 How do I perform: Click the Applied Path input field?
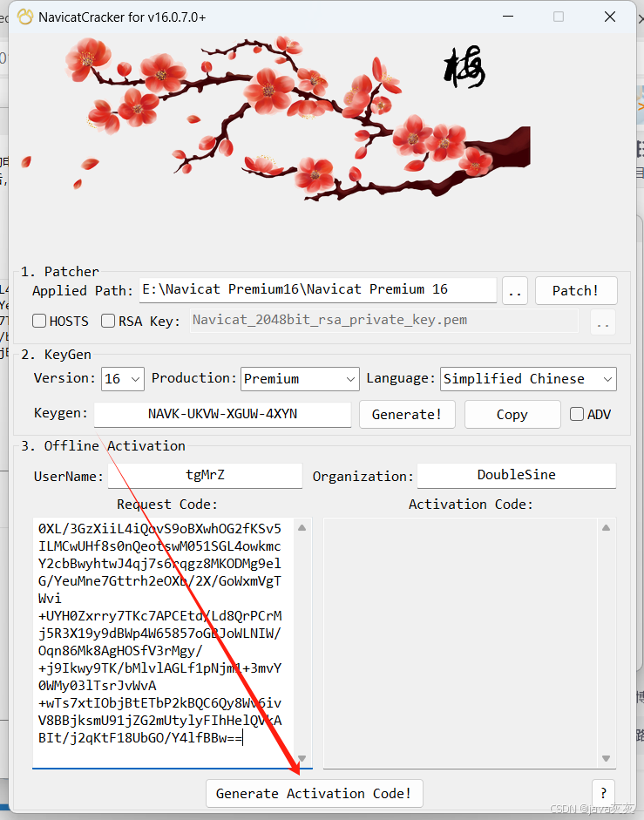(x=317, y=289)
